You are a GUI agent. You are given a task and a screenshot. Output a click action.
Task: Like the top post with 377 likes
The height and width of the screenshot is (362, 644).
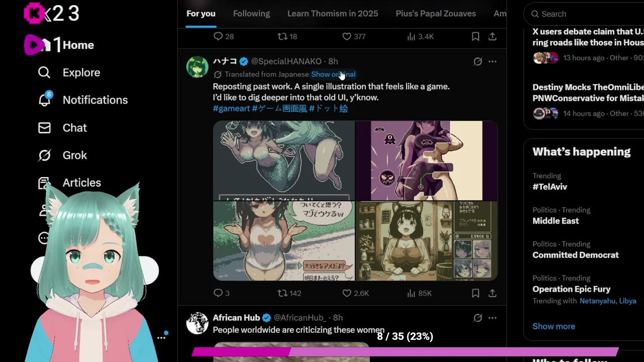[x=354, y=36]
